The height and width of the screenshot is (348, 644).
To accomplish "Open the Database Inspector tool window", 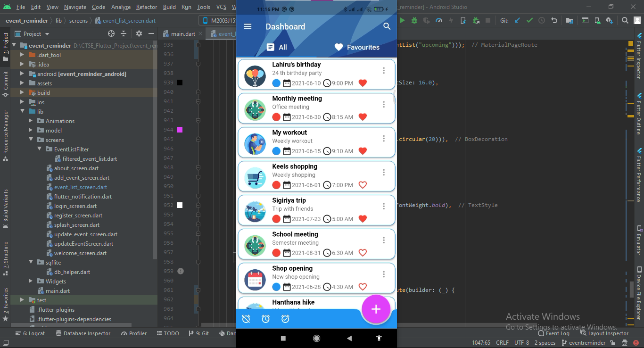I will pyautogui.click(x=83, y=333).
